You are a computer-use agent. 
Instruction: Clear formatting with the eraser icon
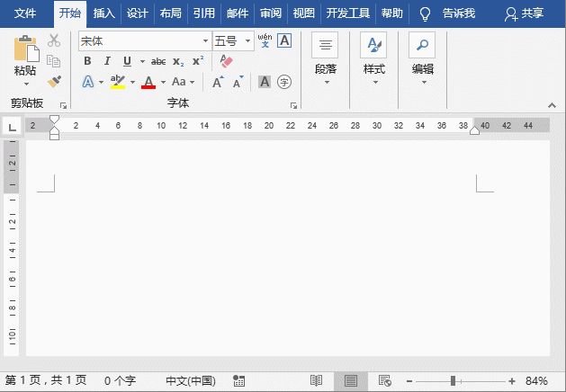226,61
